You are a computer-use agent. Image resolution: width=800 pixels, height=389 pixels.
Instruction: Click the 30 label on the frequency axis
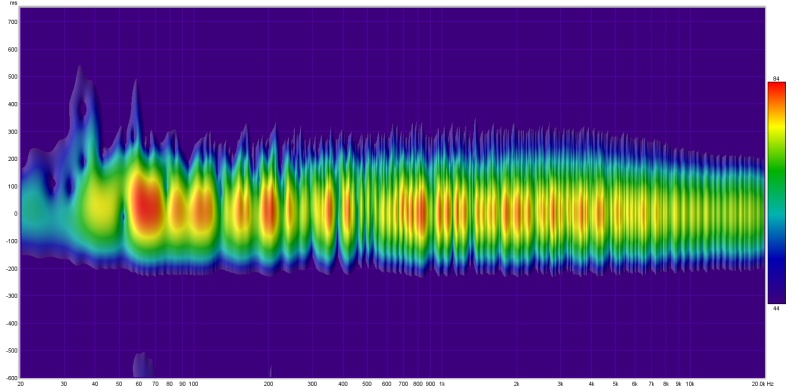pyautogui.click(x=64, y=383)
